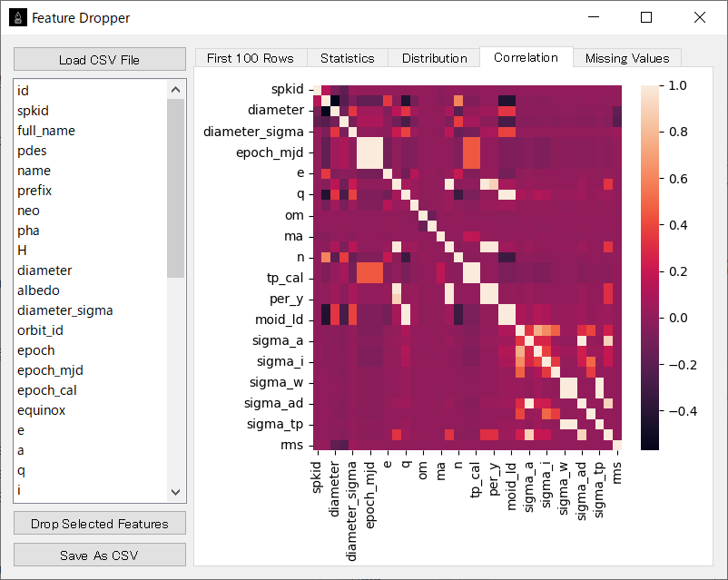Click 'sigma_tp' heatmap row label
The height and width of the screenshot is (580, 728).
point(275,424)
